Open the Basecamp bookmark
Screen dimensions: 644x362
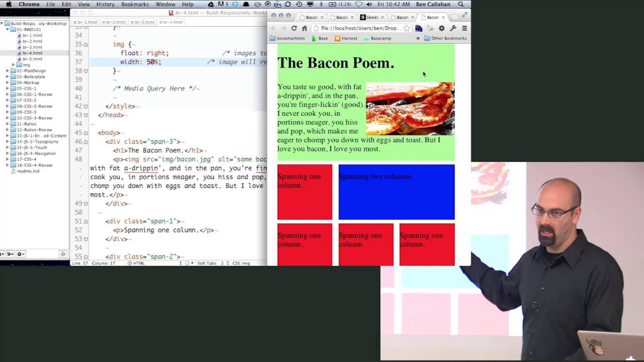coord(378,38)
